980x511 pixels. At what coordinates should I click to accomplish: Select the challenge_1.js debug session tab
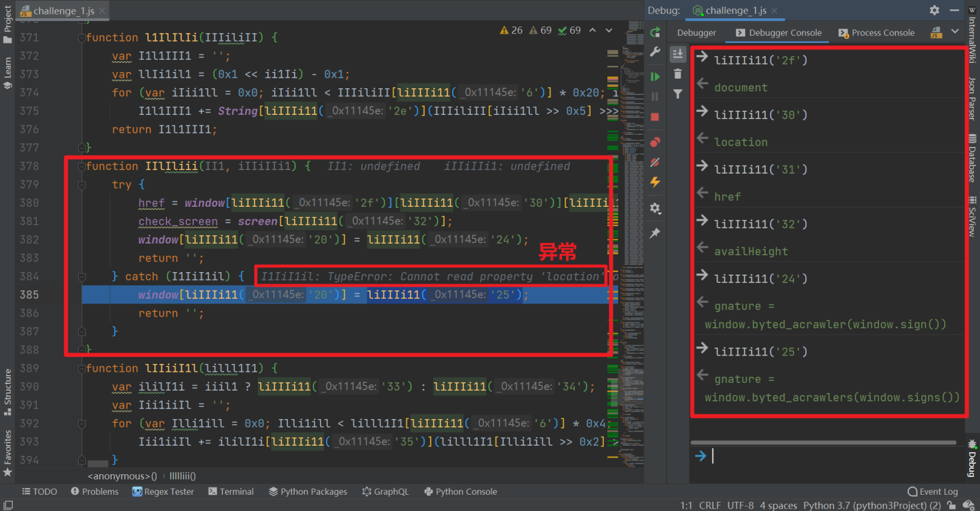click(x=730, y=10)
